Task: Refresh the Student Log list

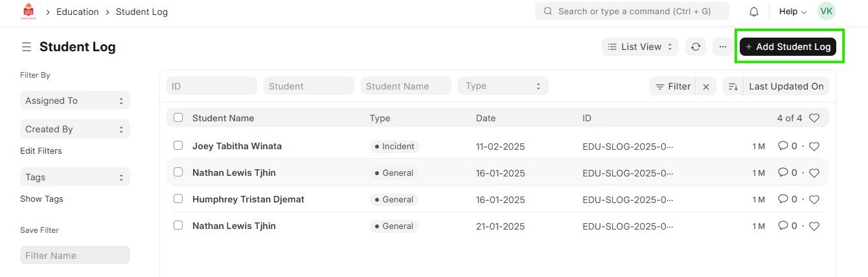Action: [696, 47]
